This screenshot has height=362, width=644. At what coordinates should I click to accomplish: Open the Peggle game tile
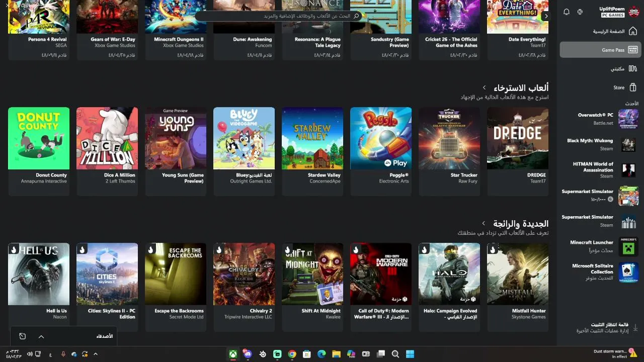coord(381,151)
